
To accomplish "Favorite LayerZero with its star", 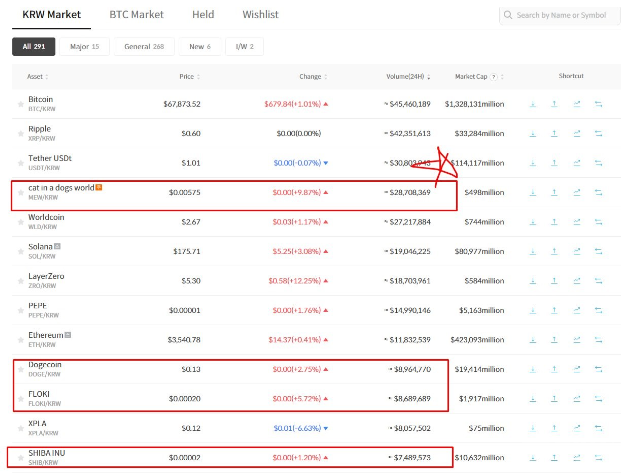I will click(20, 281).
